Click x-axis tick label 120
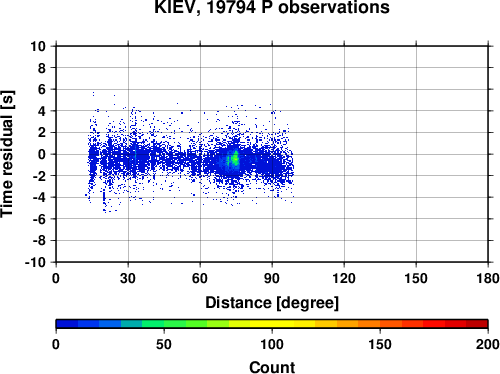500x374 pixels. pyautogui.click(x=344, y=278)
